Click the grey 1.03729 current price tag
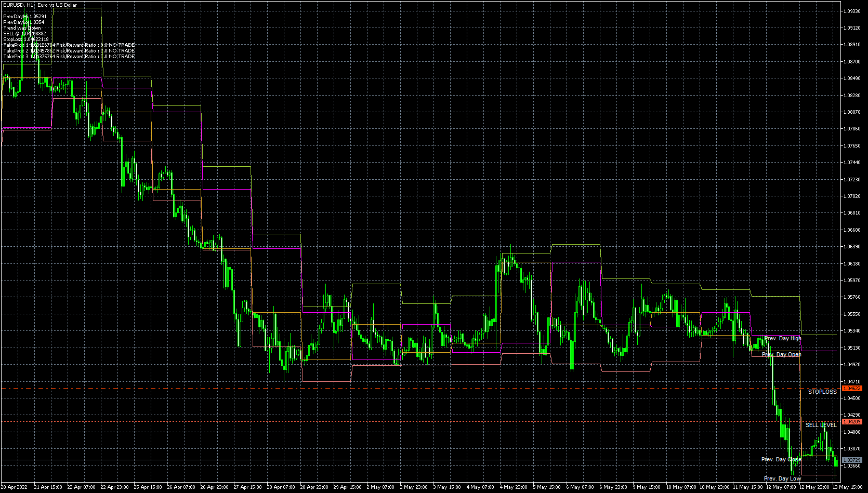Viewport: 868px width, 493px height. [x=852, y=460]
